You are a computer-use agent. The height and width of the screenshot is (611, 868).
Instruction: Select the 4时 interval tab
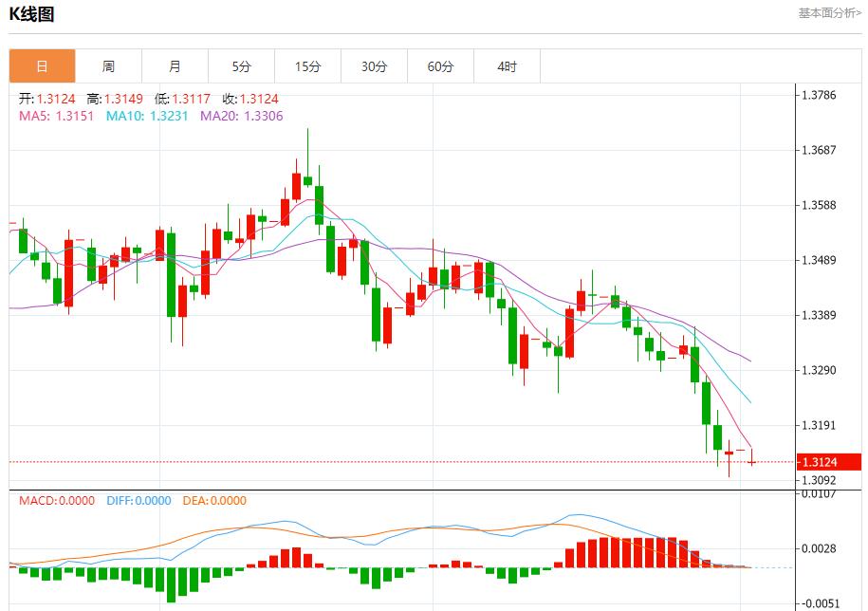tap(506, 65)
